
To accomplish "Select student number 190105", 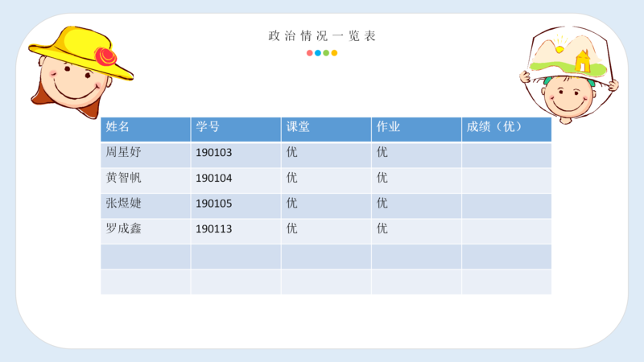I will 236,206.
